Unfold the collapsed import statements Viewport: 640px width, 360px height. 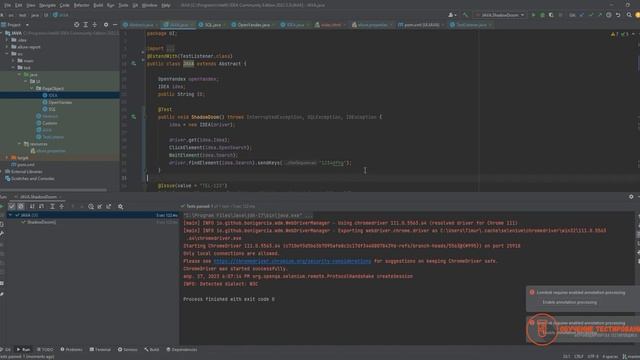(170, 49)
